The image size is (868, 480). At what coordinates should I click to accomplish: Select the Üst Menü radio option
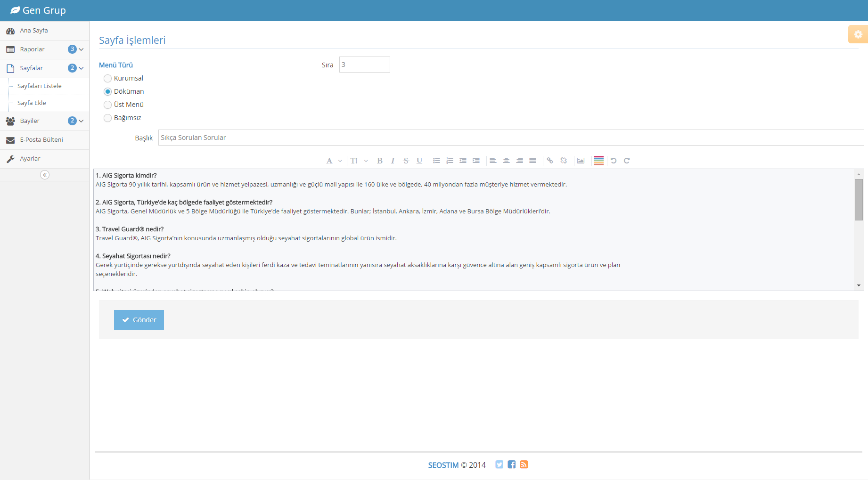(x=107, y=105)
